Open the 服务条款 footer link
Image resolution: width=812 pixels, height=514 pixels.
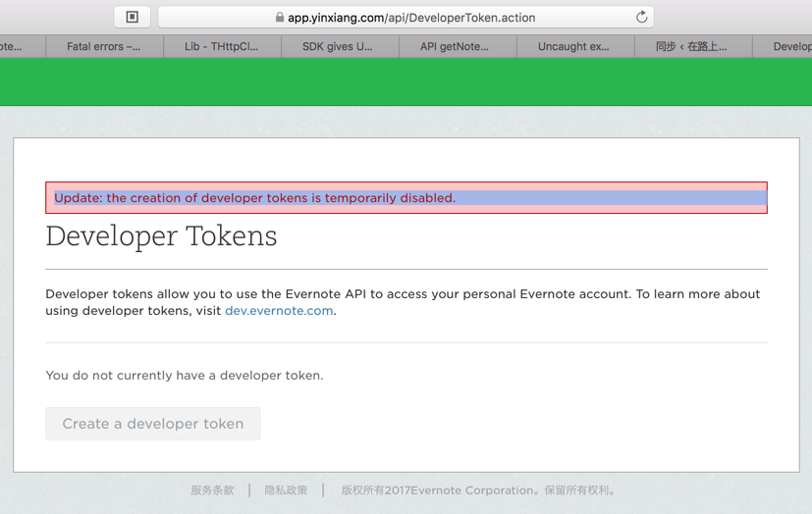[212, 490]
